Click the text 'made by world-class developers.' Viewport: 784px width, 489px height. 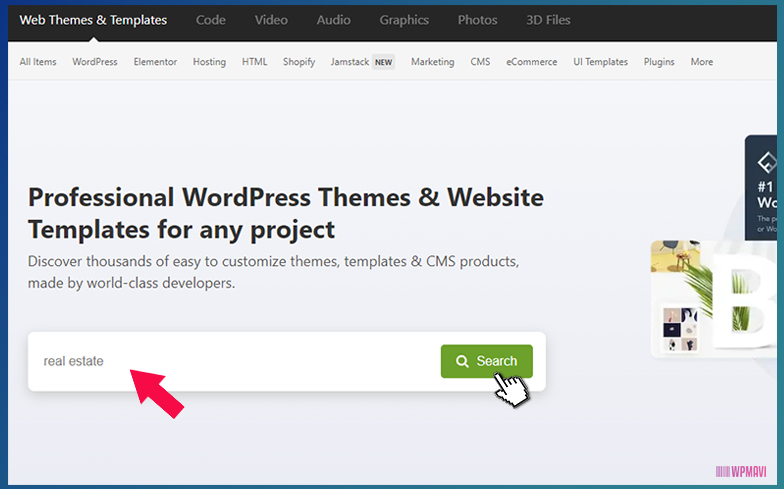(131, 283)
